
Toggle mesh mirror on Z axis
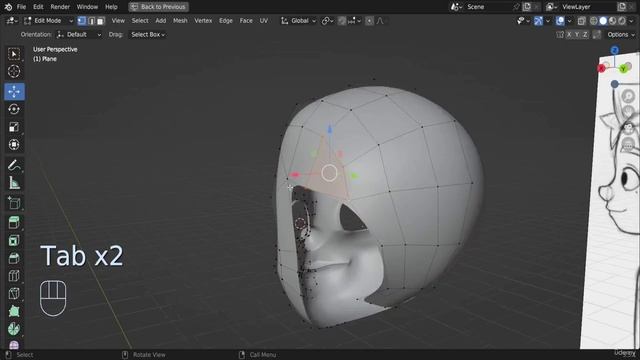(584, 35)
